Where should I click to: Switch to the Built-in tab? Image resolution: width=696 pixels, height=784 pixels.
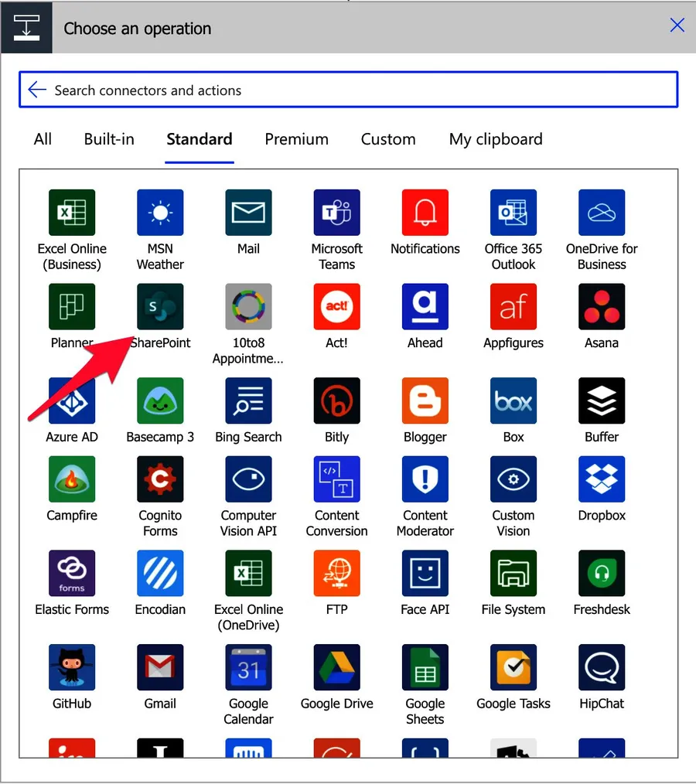coord(109,139)
